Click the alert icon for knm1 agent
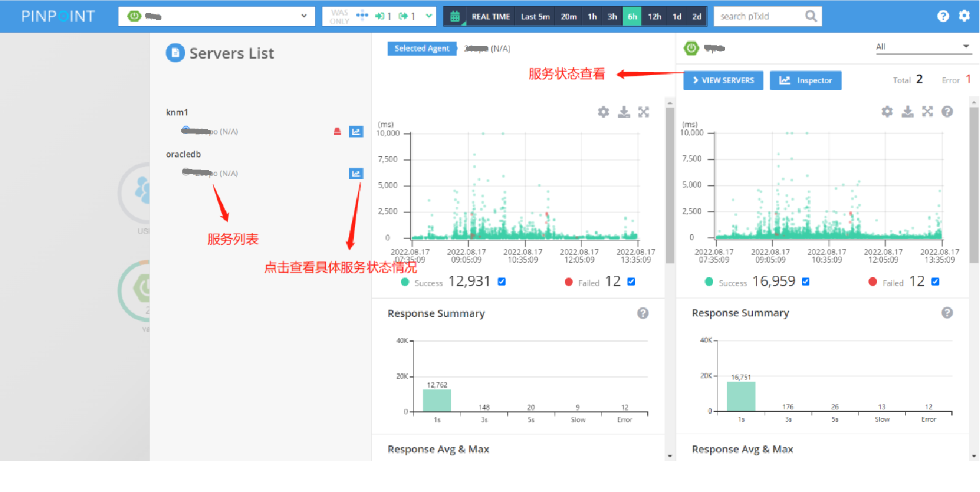Image resolution: width=980 pixels, height=492 pixels. pyautogui.click(x=337, y=131)
